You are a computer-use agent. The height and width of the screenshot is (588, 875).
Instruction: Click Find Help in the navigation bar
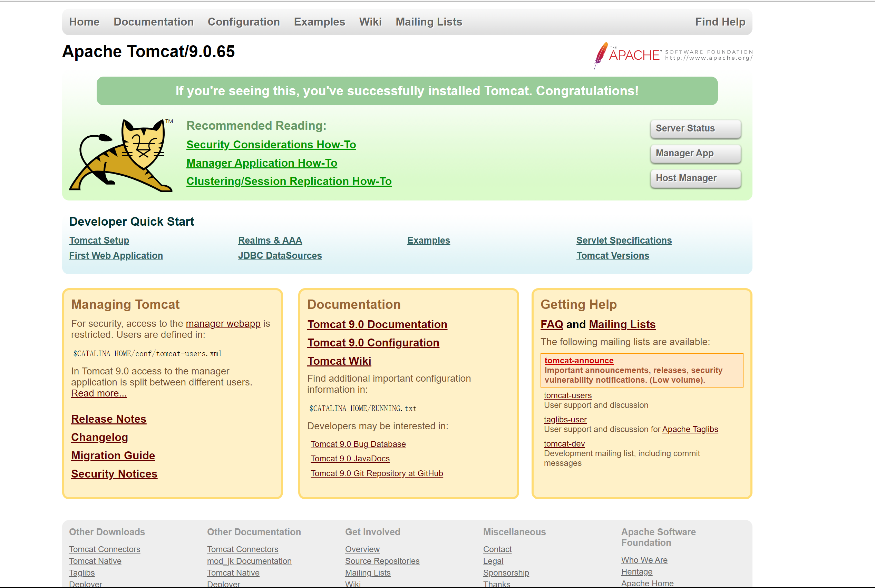(720, 22)
